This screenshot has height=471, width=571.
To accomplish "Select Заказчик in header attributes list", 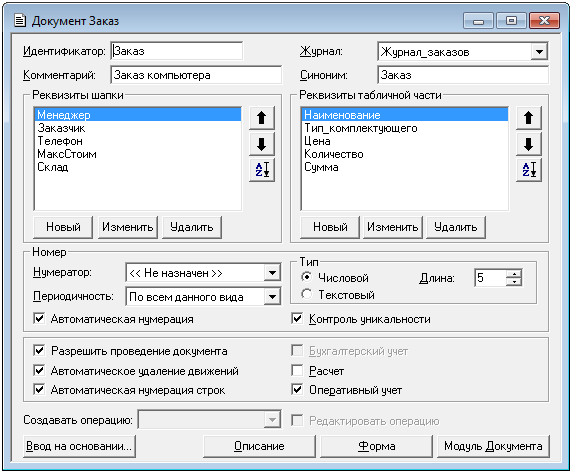I will 138,128.
